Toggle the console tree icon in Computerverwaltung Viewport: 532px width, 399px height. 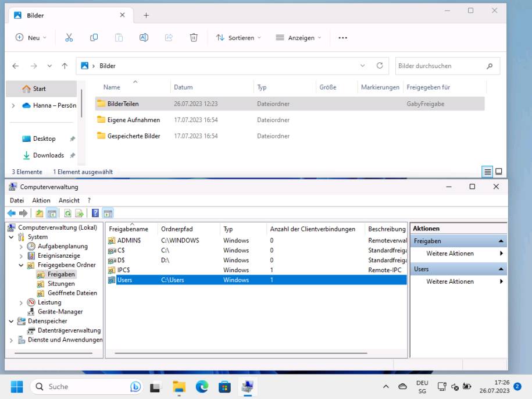tap(52, 212)
